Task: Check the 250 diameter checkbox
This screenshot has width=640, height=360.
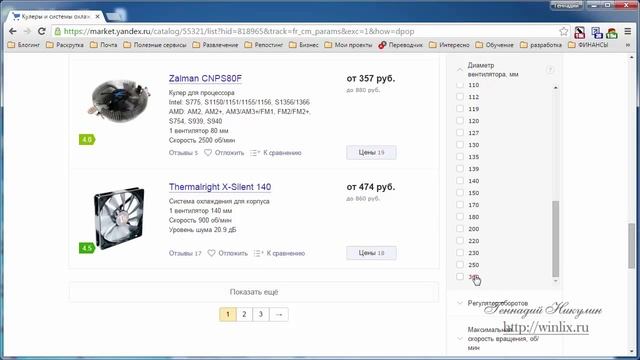Action: (x=460, y=264)
